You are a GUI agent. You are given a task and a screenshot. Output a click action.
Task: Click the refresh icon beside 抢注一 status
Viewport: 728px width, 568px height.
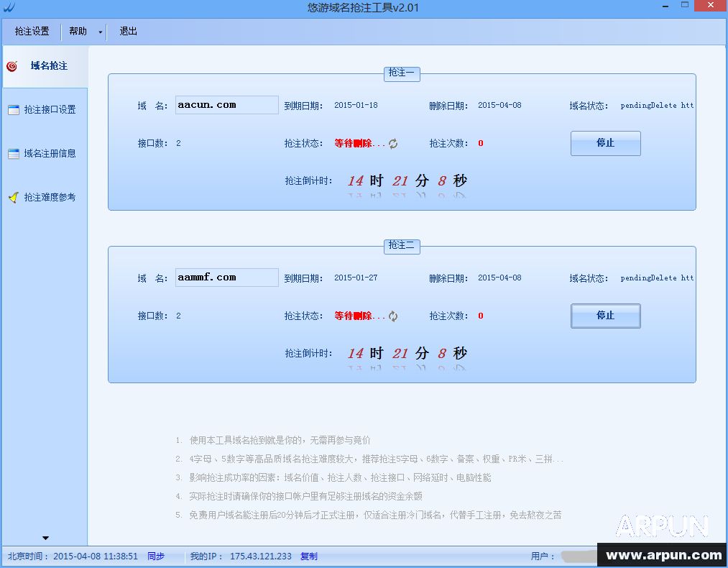(x=392, y=143)
